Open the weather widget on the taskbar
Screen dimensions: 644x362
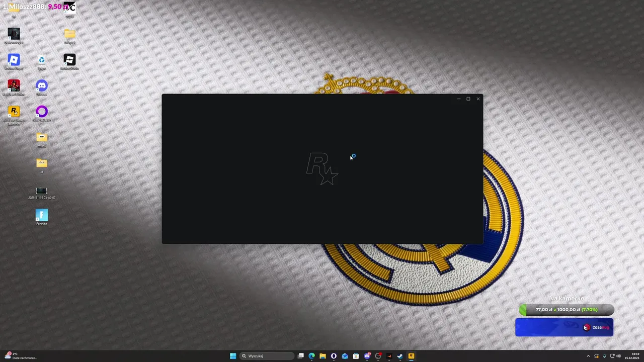click(x=20, y=356)
